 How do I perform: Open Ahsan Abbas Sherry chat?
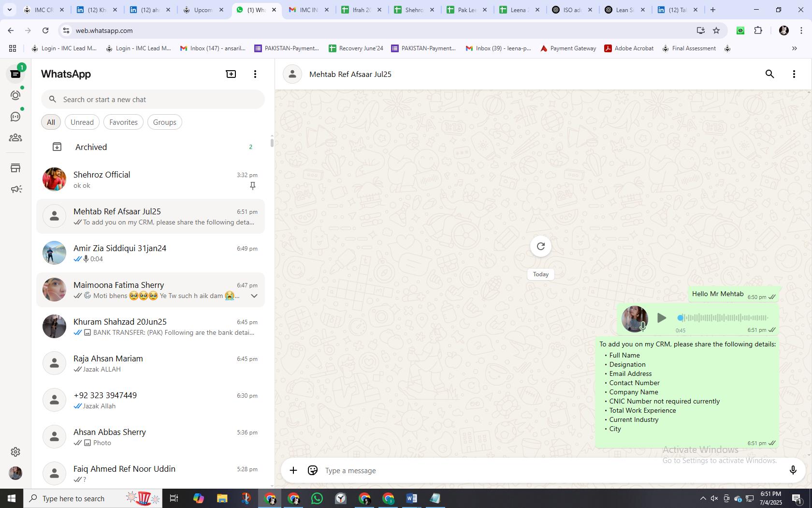click(150, 437)
